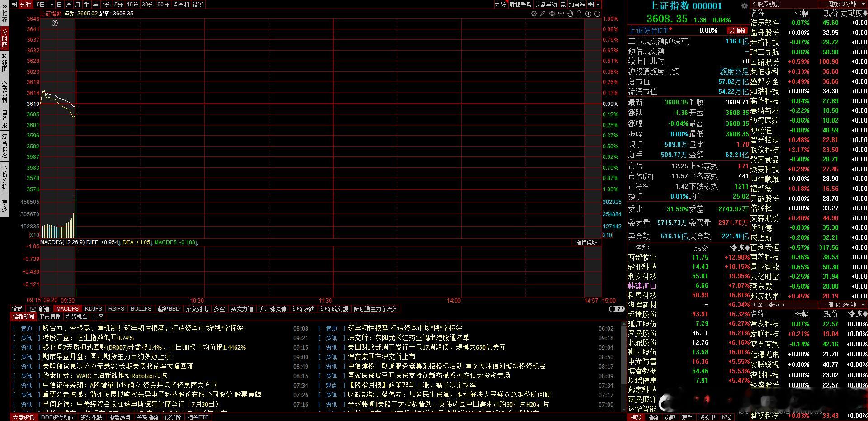Viewport: 868px width, 421px height.
Task: Select 云路股份 in contribution list
Action: [x=764, y=62]
